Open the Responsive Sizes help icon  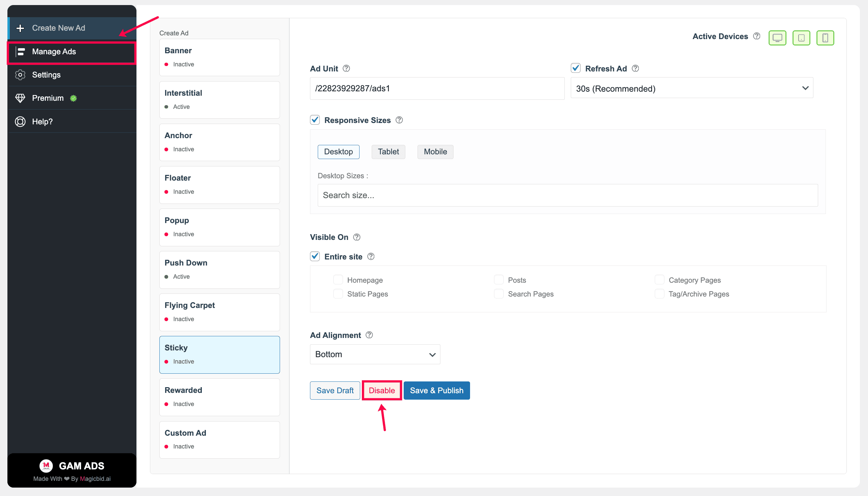pos(399,120)
